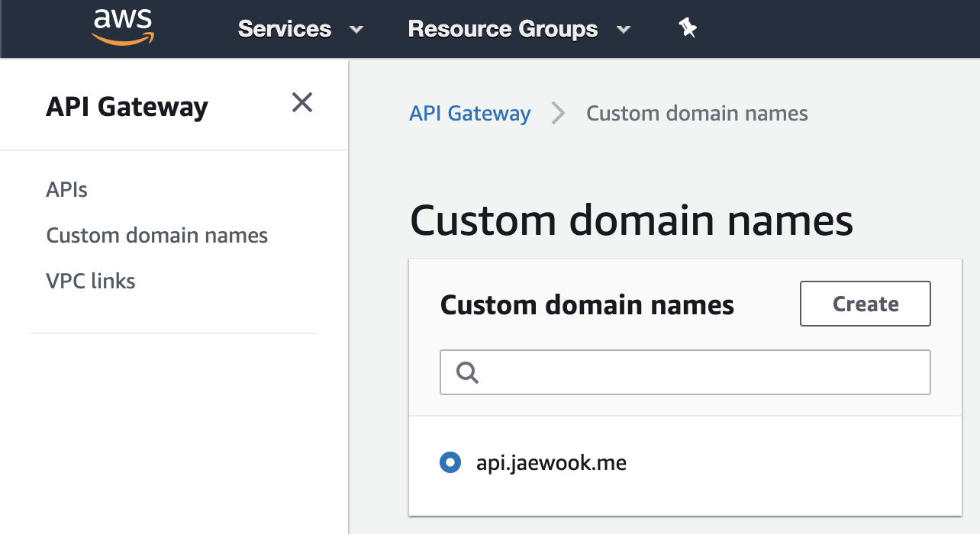Click the Custom domain names card heading
The image size is (980, 534).
tap(587, 304)
